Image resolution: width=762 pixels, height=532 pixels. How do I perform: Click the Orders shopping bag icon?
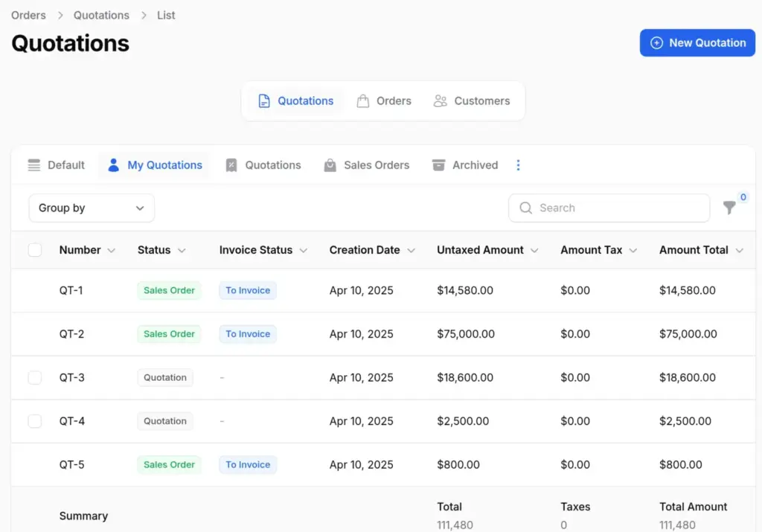tap(363, 101)
